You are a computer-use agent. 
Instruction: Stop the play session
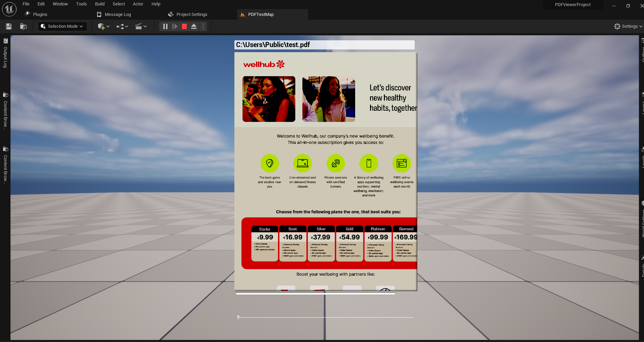click(184, 26)
